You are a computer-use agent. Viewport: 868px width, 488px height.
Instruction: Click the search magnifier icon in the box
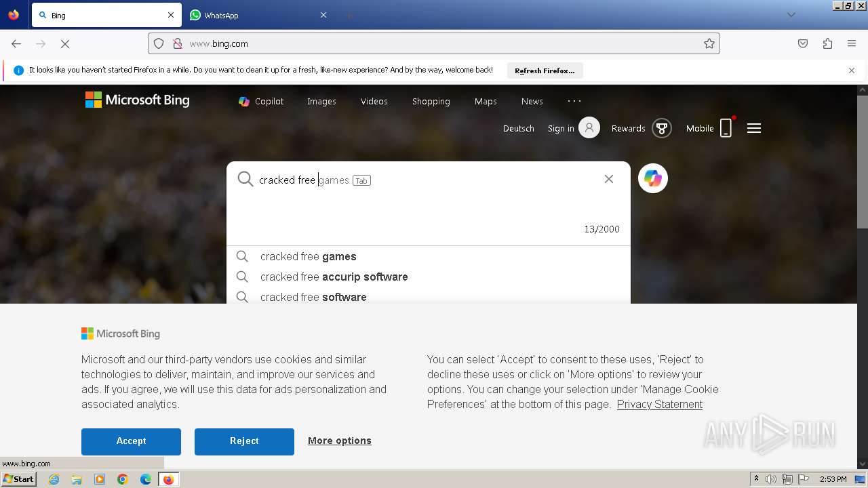[x=245, y=179]
